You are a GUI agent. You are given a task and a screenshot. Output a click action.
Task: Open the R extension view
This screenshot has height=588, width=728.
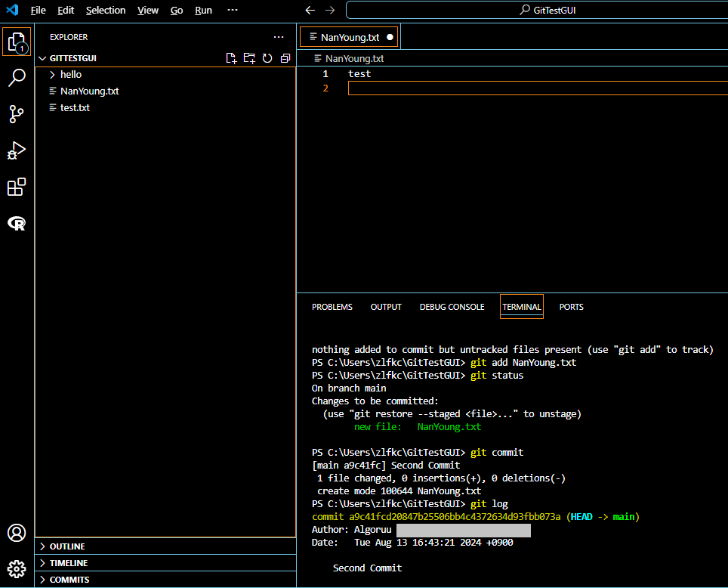17,224
